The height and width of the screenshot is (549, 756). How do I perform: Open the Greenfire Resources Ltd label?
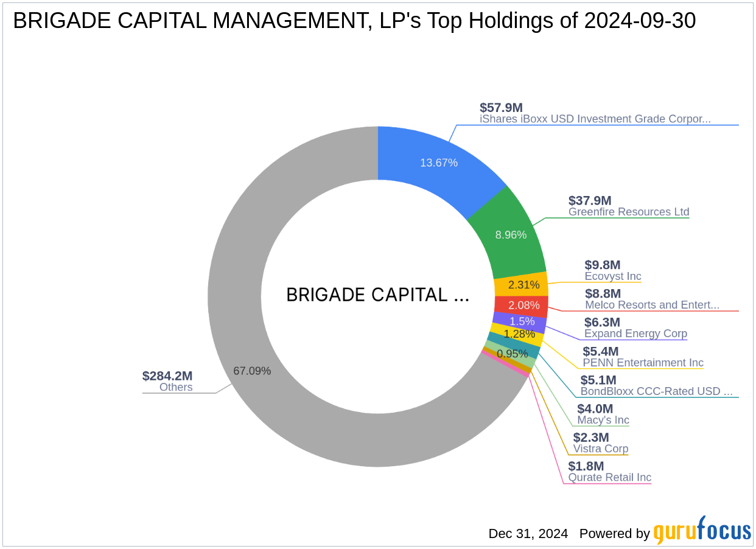(628, 212)
